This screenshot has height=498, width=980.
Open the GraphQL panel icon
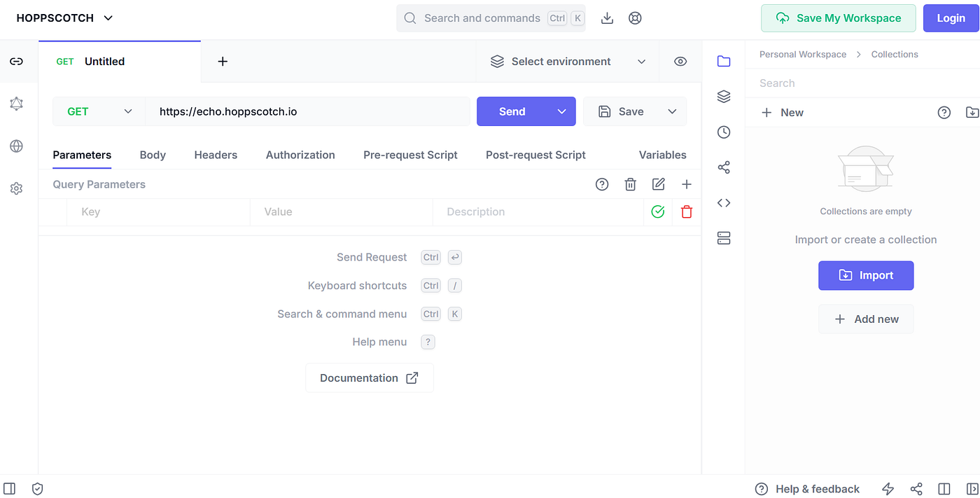(x=17, y=104)
